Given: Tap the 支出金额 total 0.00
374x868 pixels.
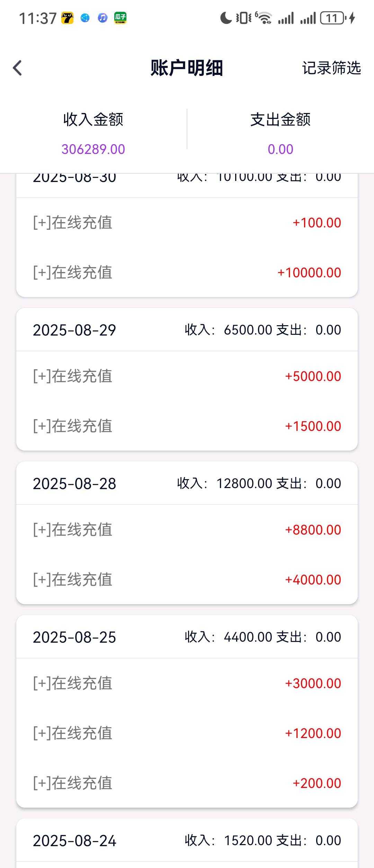Looking at the screenshot, I should [280, 149].
